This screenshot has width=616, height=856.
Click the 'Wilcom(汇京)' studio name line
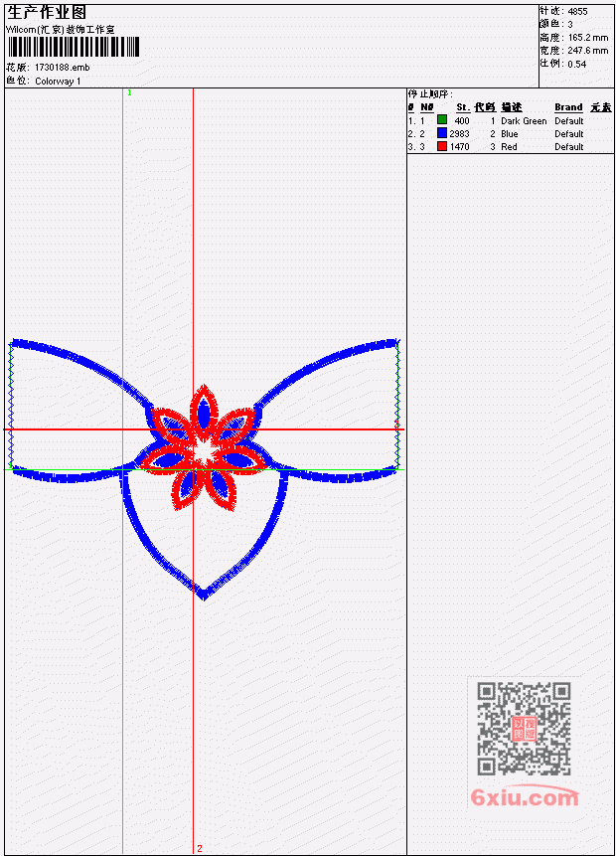click(61, 30)
